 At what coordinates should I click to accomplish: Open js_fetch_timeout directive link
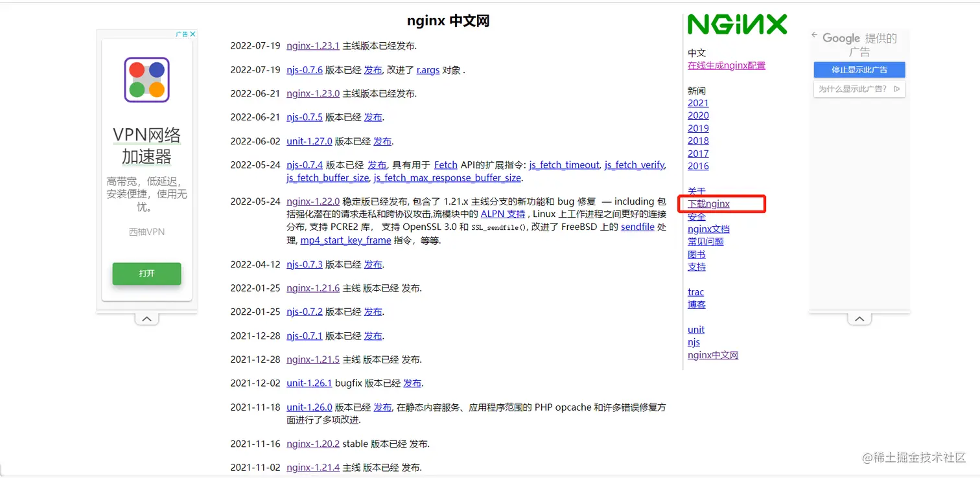coord(564,165)
